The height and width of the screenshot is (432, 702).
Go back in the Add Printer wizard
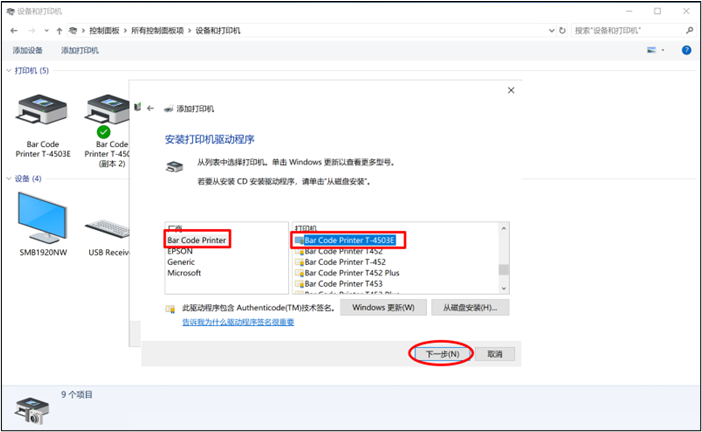(150, 108)
